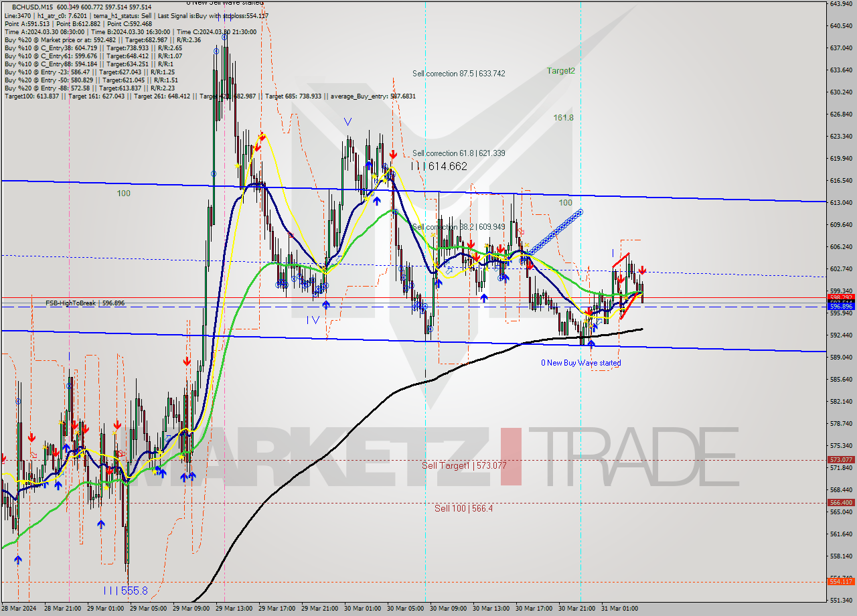Image resolution: width=857 pixels, height=616 pixels.
Task: Click the 566.400 price tag on axis
Action: click(x=842, y=503)
